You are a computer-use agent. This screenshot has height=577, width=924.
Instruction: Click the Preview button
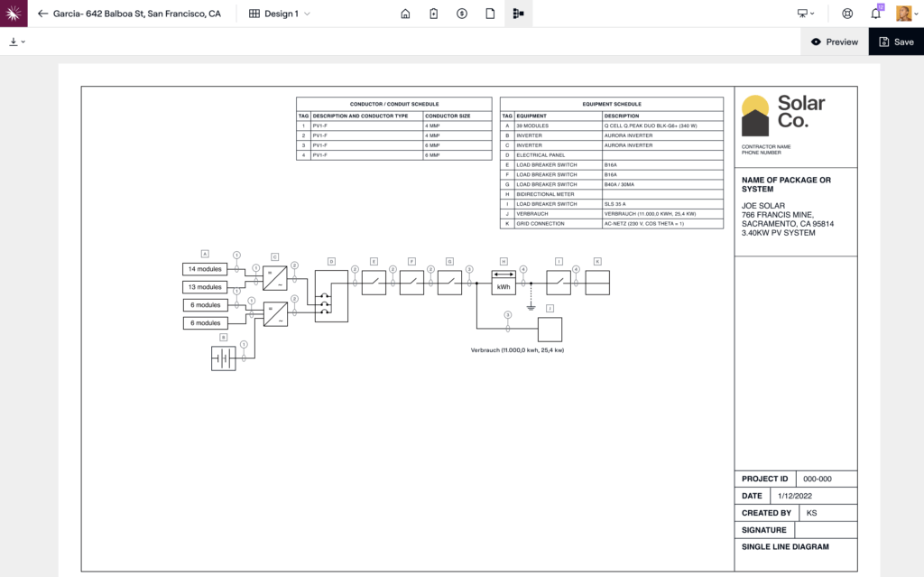(x=834, y=42)
